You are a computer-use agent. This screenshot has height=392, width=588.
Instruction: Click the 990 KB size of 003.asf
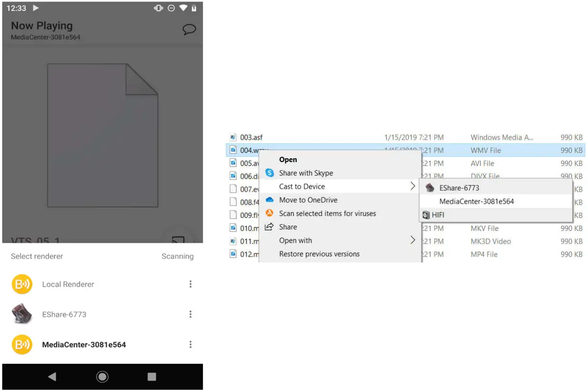[571, 137]
